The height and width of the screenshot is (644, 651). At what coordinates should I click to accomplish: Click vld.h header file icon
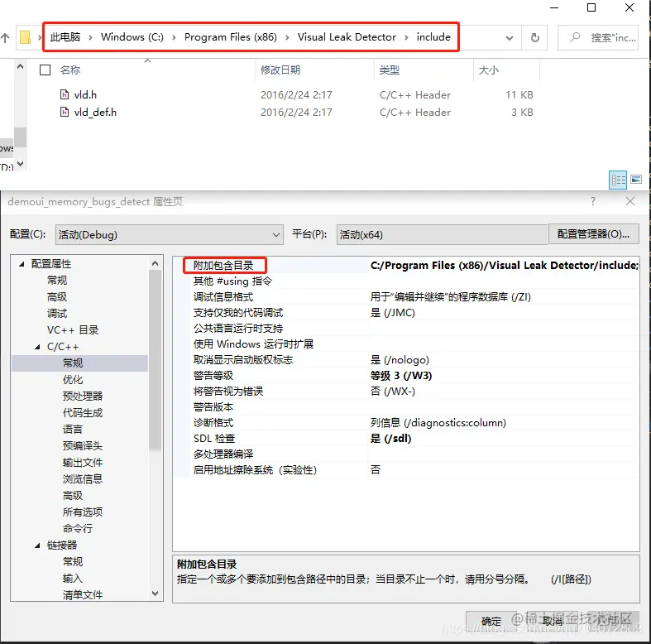tap(65, 94)
